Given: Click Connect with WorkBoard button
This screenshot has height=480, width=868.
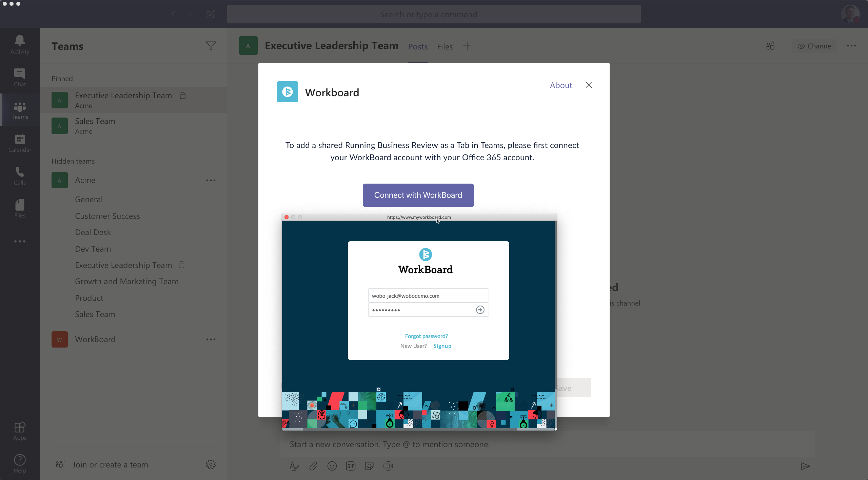Looking at the screenshot, I should point(418,195).
